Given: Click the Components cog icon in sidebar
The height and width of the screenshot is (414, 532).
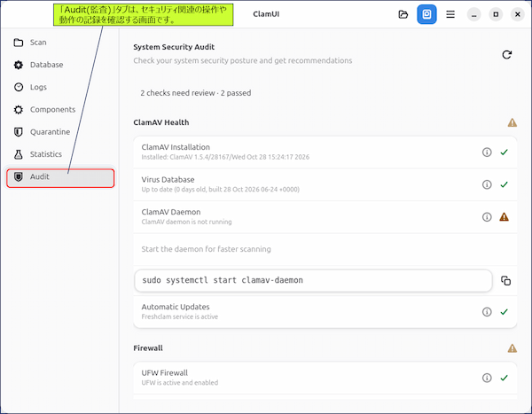Looking at the screenshot, I should click(x=19, y=110).
